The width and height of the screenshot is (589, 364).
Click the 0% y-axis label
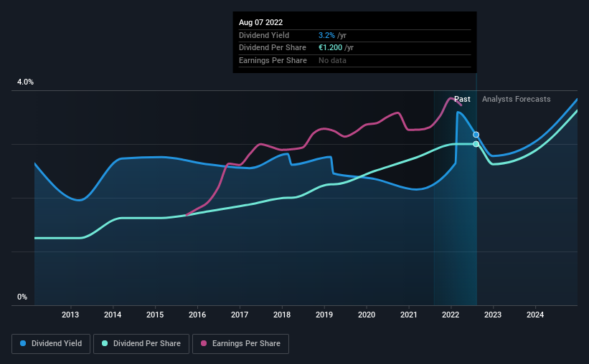(22, 297)
